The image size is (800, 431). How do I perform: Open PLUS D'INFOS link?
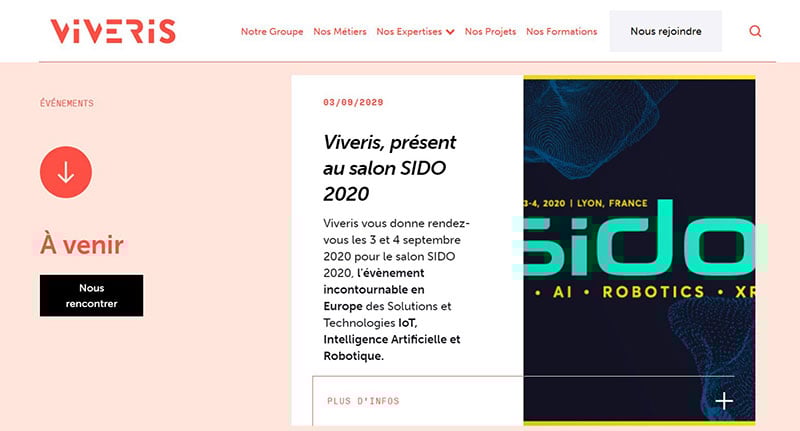click(x=363, y=401)
